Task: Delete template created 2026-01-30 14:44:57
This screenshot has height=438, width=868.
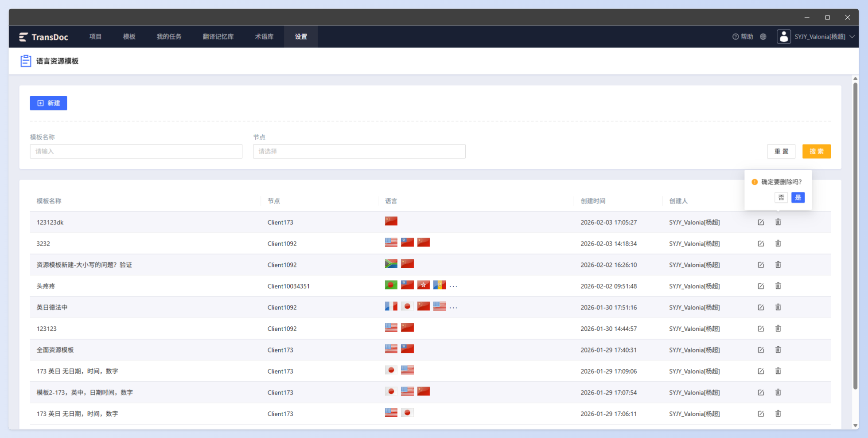Action: 778,328
